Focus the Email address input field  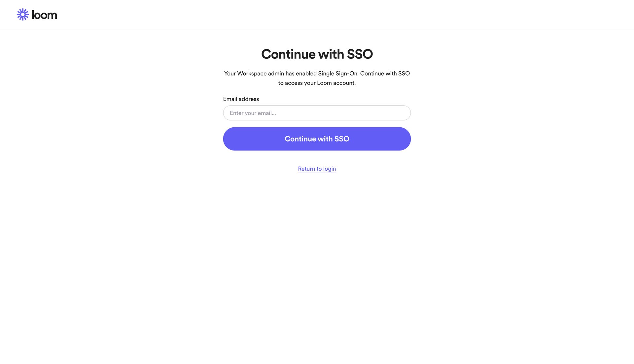tap(317, 113)
